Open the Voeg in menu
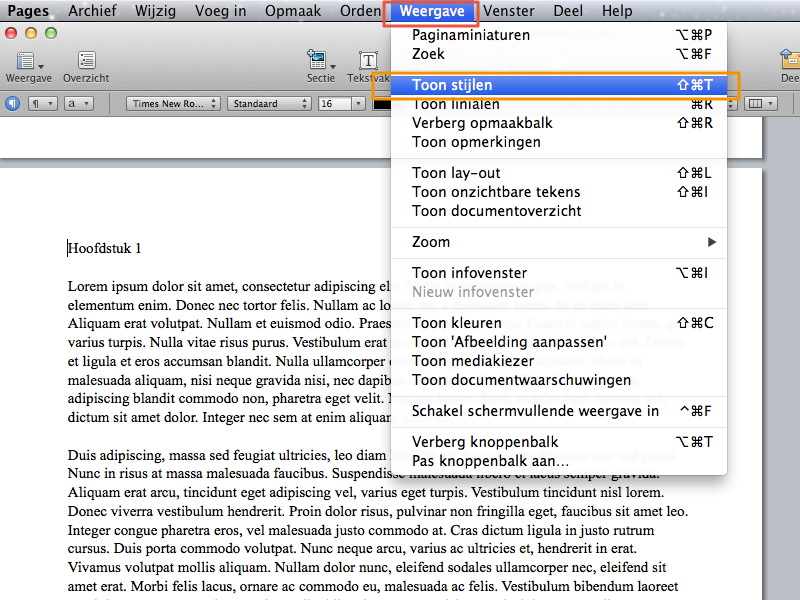This screenshot has height=600, width=800. point(220,11)
